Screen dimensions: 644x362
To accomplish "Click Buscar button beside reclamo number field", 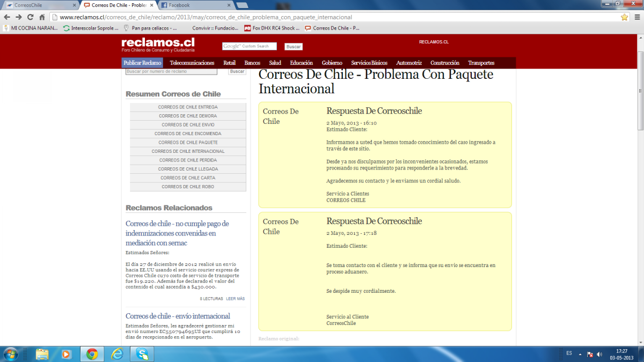I will pyautogui.click(x=237, y=71).
